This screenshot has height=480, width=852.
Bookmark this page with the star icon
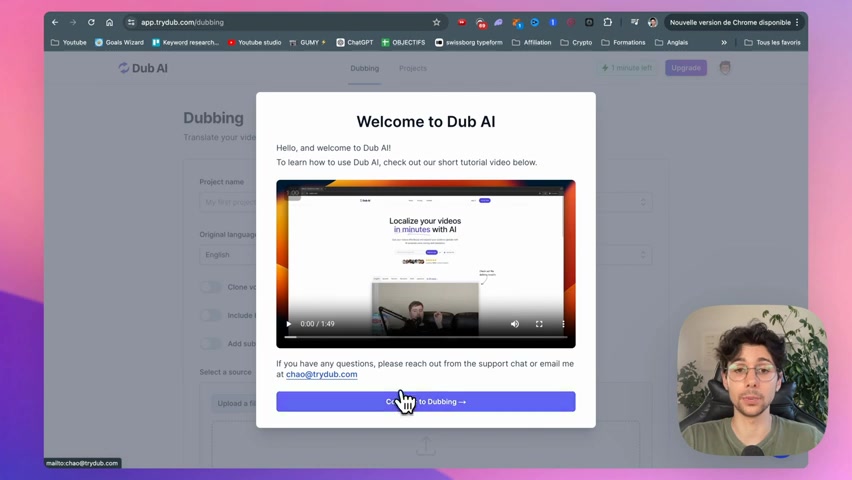(436, 22)
